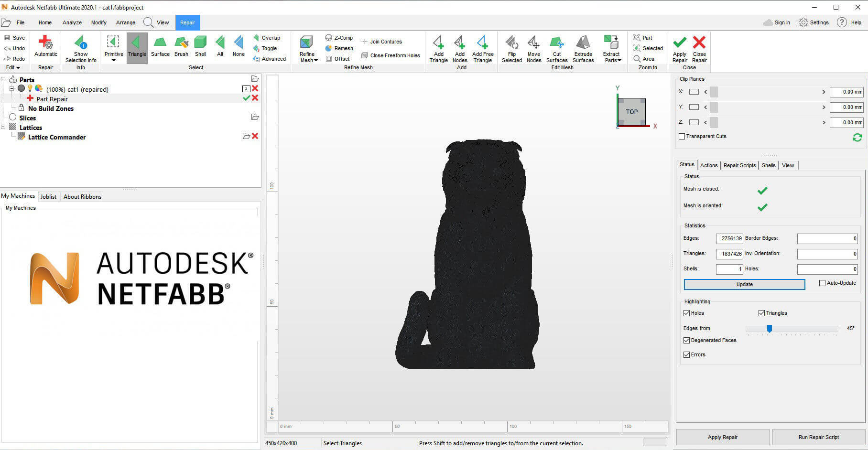The image size is (868, 450).
Task: Switch to the Repair Scripts tab
Action: 739,165
